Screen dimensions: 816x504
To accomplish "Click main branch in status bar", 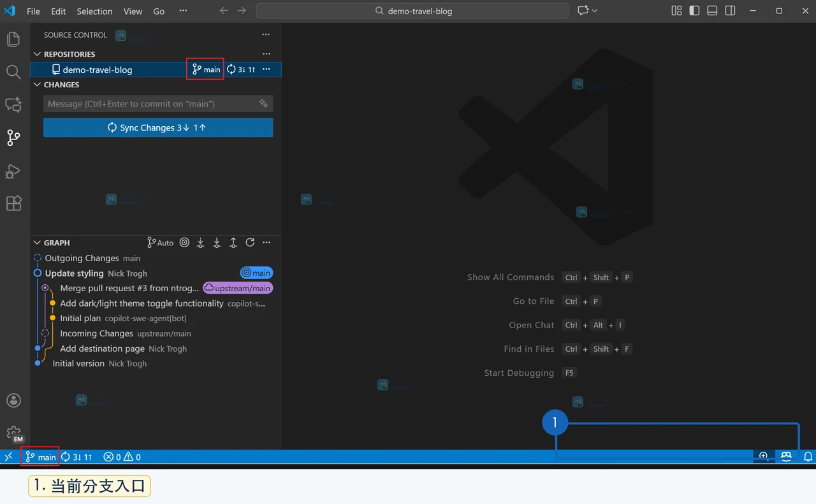I will tap(40, 457).
